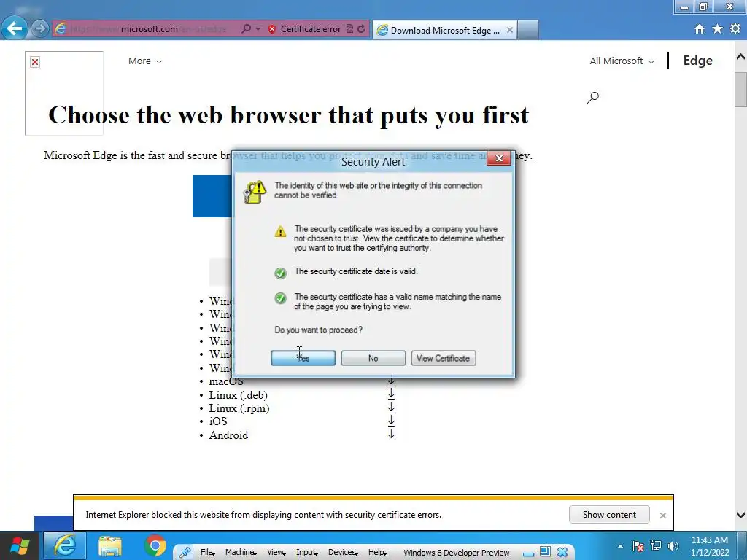Click Show content in the notification bar
This screenshot has height=560, width=747.
point(609,514)
